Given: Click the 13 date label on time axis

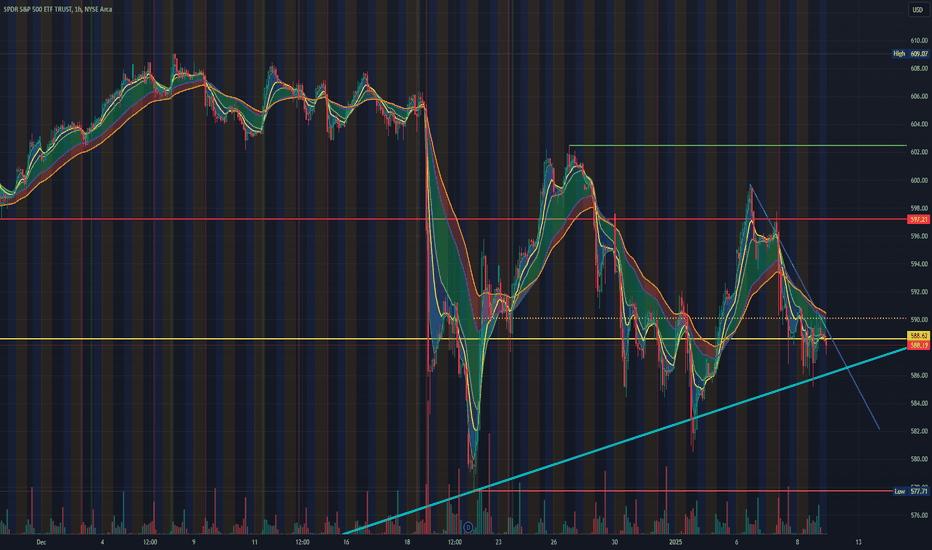Looking at the screenshot, I should click(858, 542).
